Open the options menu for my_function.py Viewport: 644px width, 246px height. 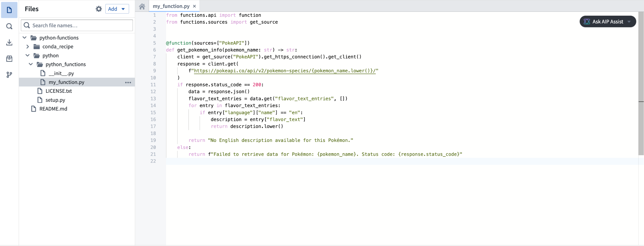pyautogui.click(x=128, y=82)
